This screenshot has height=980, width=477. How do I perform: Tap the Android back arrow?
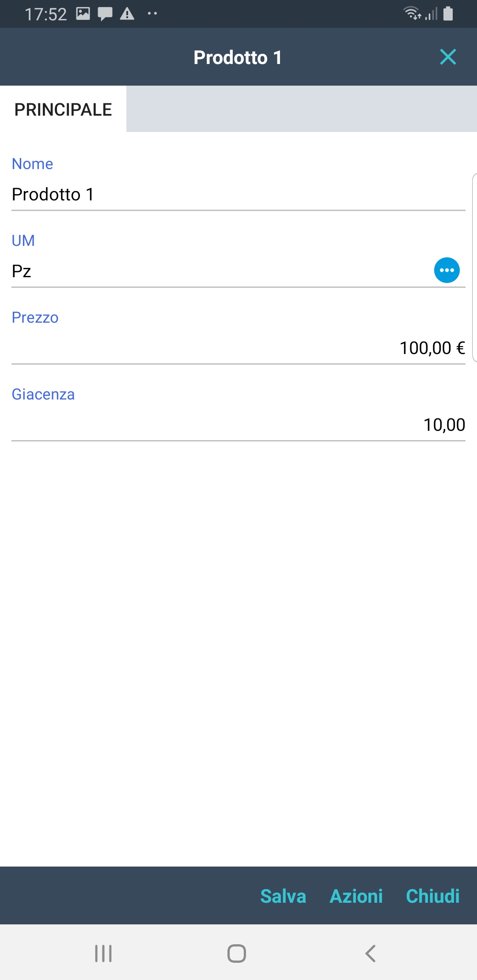click(x=371, y=954)
